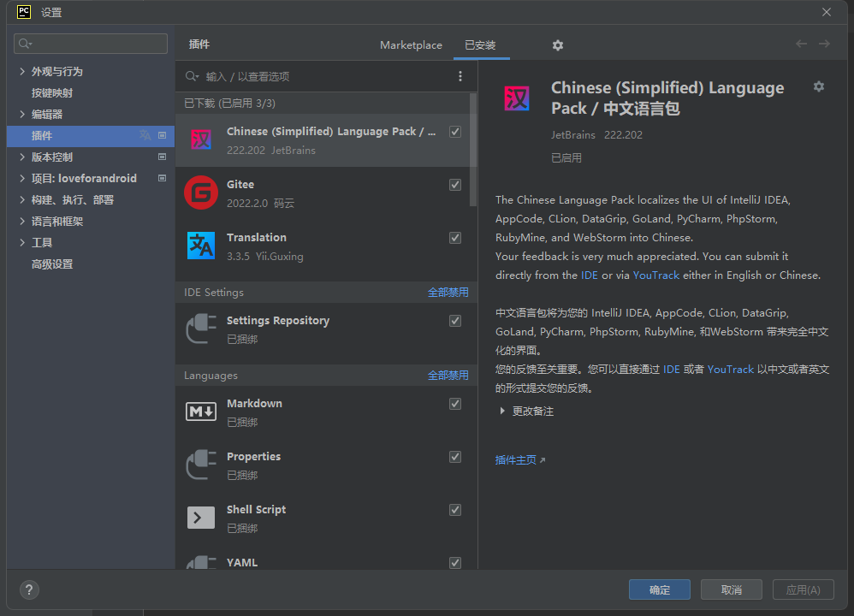
Task: Select the YAML plugin name
Action: click(x=242, y=563)
